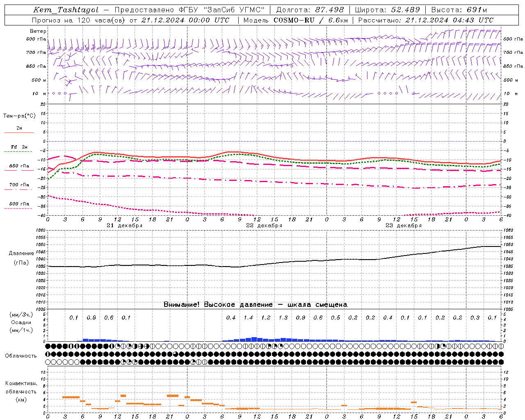Click the '22 декабря' date label
This screenshot has height=420, width=525.
[x=264, y=226]
